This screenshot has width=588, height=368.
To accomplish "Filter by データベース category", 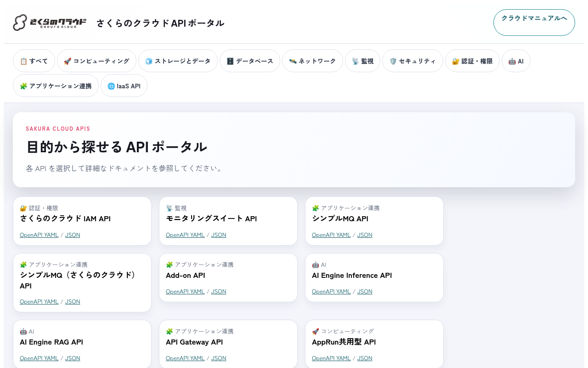I will [250, 61].
